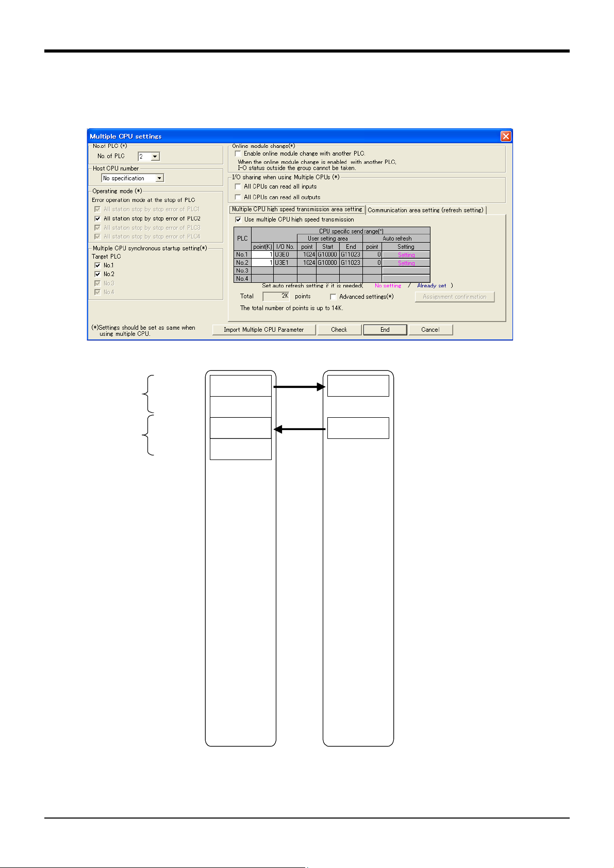Image resolution: width=614 pixels, height=868 pixels.
Task: Cancel the Multiple CPU settings dialog
Action: click(x=430, y=330)
